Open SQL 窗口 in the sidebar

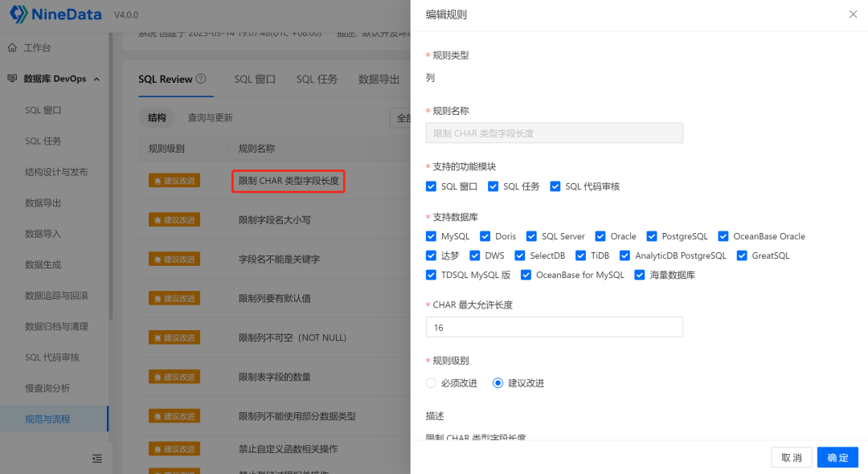[x=43, y=110]
